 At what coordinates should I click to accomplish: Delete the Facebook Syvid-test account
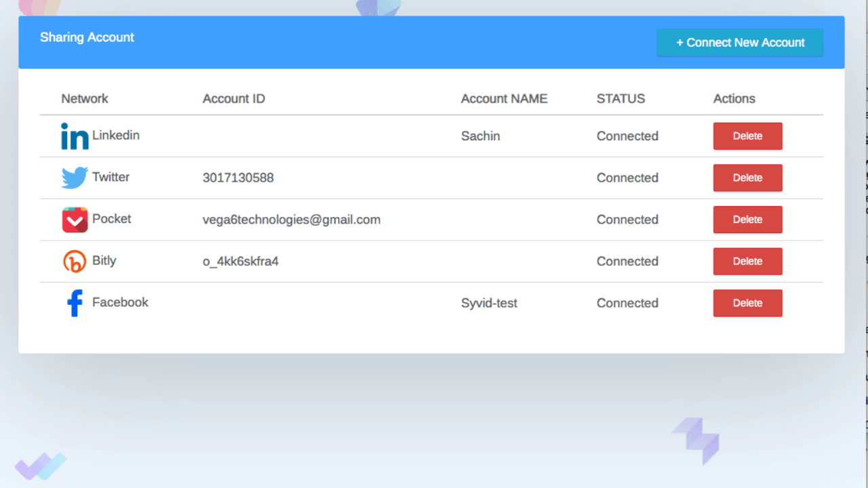tap(747, 303)
